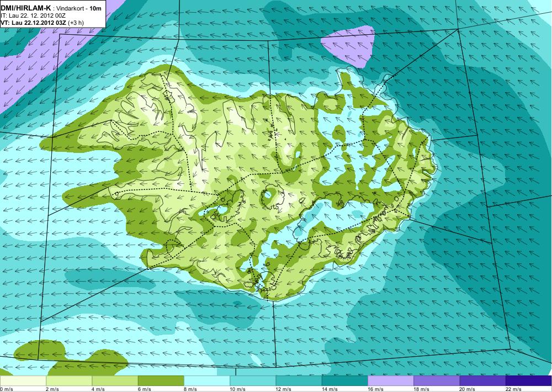Select the light turquoise swatch above 10 m/s

[x=253, y=381]
